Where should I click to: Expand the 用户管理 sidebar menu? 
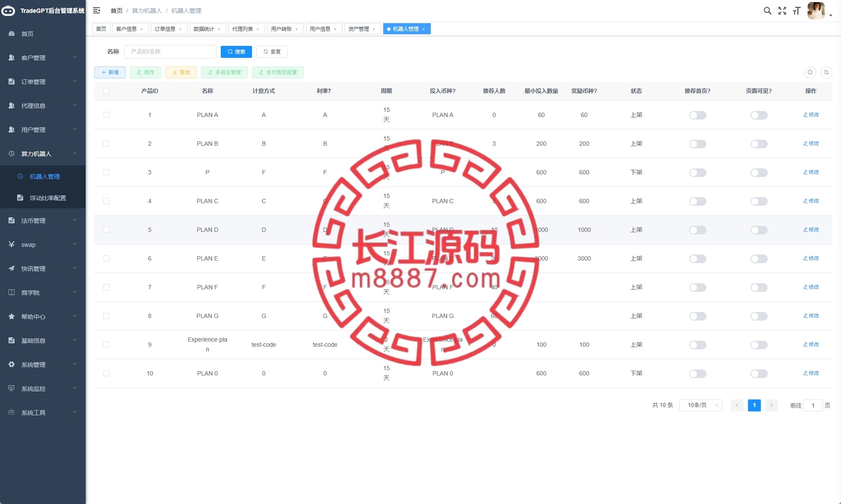[43, 129]
